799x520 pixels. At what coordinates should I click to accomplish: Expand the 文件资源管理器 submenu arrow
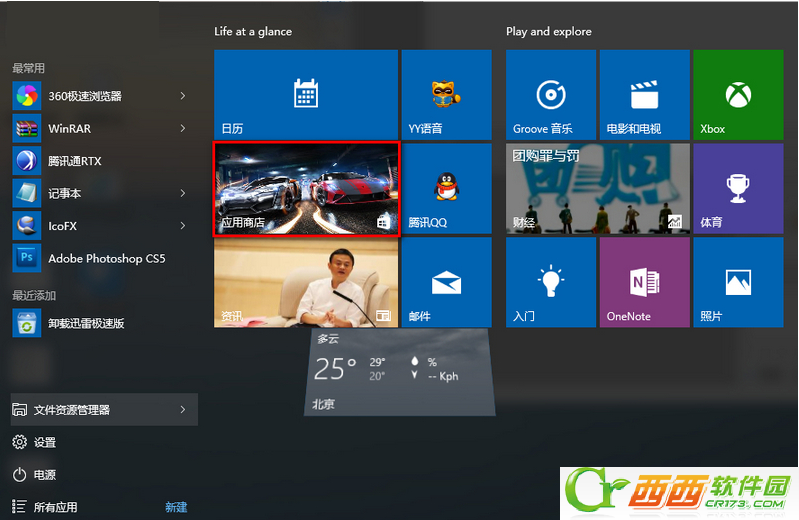(183, 409)
